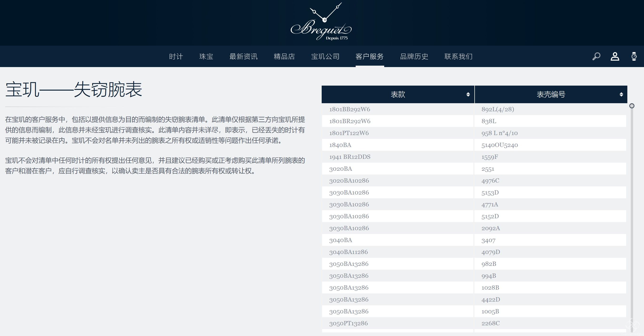Select the cell 1801BR292W6

pyautogui.click(x=398, y=121)
